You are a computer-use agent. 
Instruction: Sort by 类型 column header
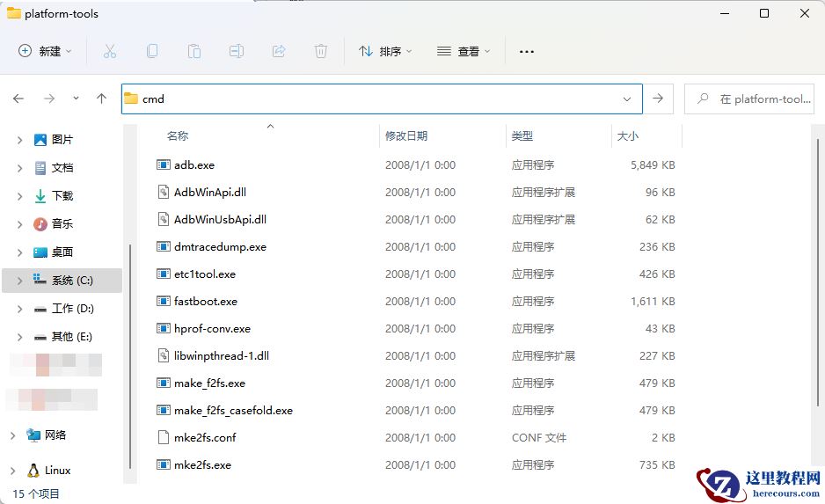click(x=522, y=135)
